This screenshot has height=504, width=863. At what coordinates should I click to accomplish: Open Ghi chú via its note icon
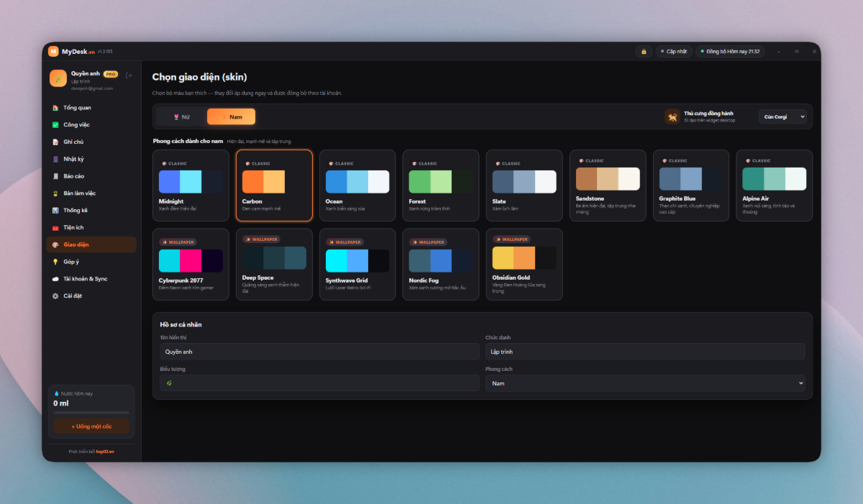tap(55, 142)
